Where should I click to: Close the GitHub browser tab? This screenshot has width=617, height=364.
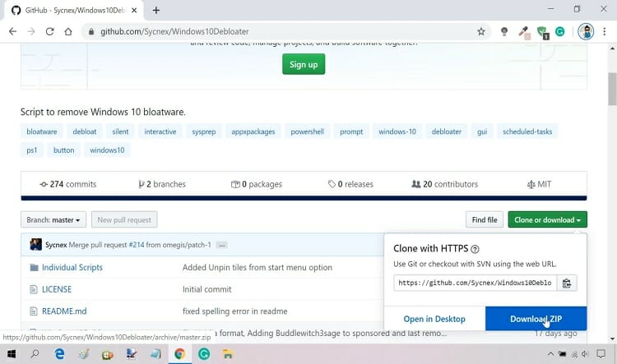coord(134,10)
